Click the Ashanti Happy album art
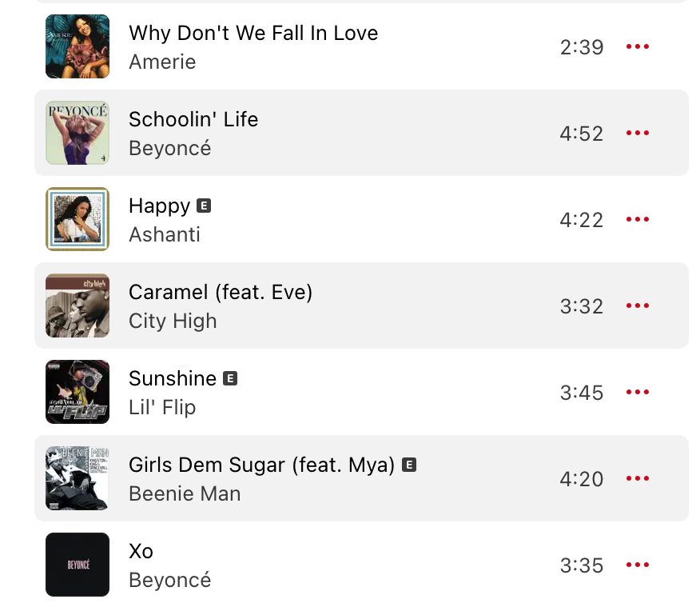700x603 pixels. click(x=78, y=219)
